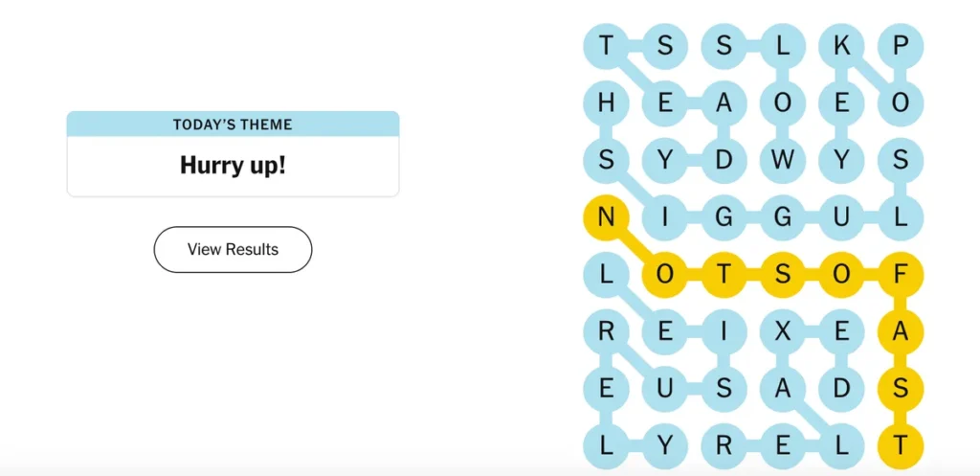Click the letter X tile

783,332
